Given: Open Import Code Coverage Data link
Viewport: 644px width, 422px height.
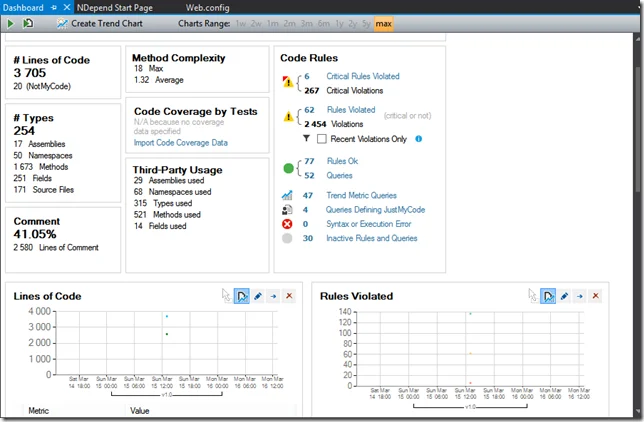Looking at the screenshot, I should (x=181, y=143).
